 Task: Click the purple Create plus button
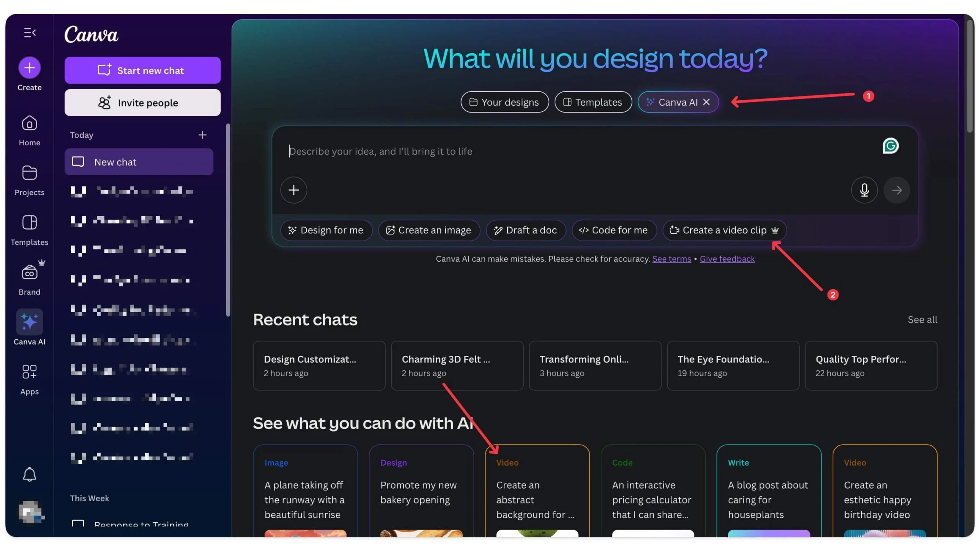pyautogui.click(x=29, y=68)
